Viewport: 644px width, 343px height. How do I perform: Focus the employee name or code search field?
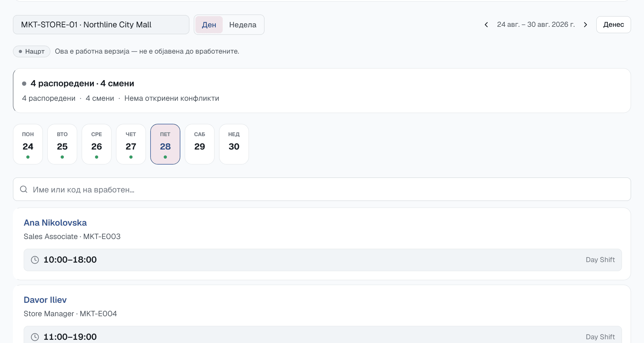click(322, 189)
